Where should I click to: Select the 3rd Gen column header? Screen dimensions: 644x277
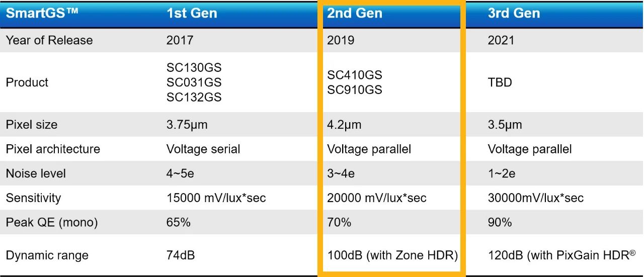(514, 14)
